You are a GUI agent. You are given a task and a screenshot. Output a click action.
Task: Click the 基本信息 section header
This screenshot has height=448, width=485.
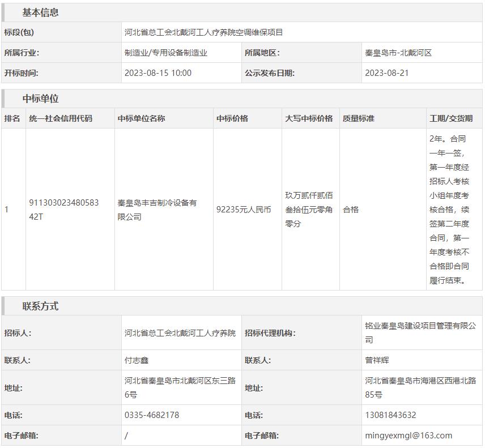pyautogui.click(x=40, y=12)
